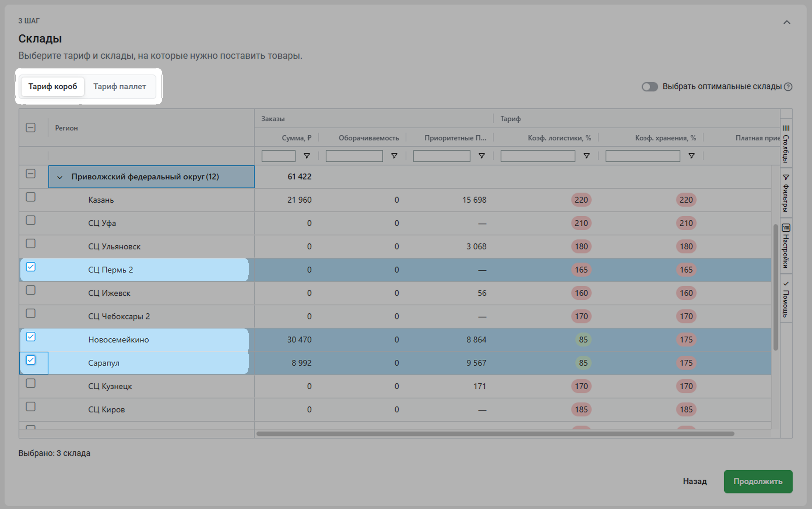Click filter icon for Приоритетные column
Screen dimensions: 812x509
tap(481, 156)
